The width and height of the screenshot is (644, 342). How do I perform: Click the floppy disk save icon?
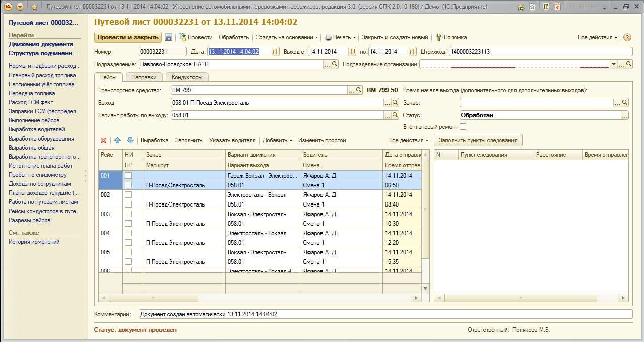(169, 37)
